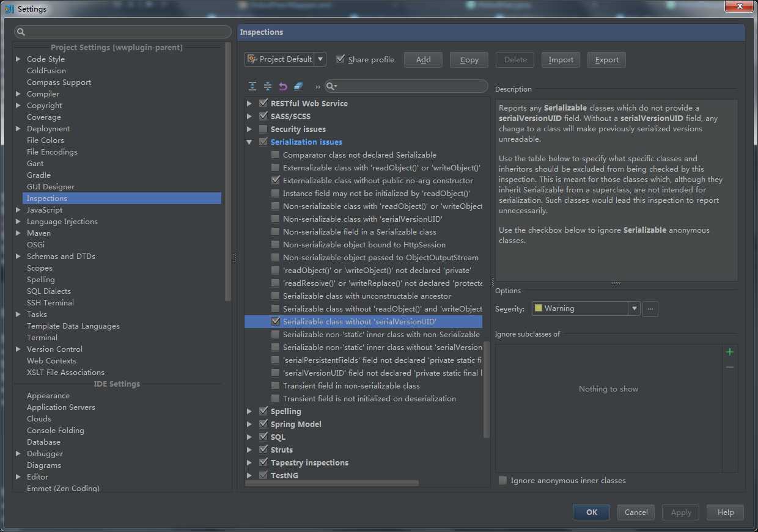Open Application Servers settings
This screenshot has width=758, height=532.
tap(61, 407)
